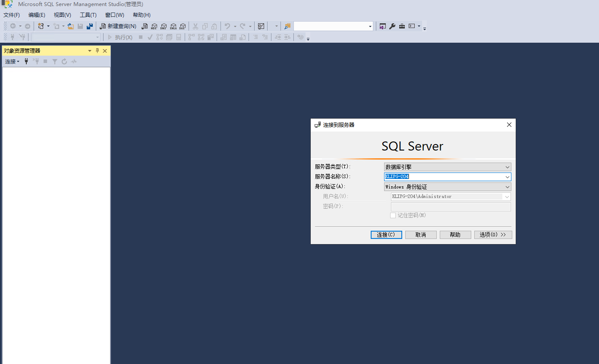Click the Undo arrow icon
599x364 pixels.
coord(227,26)
